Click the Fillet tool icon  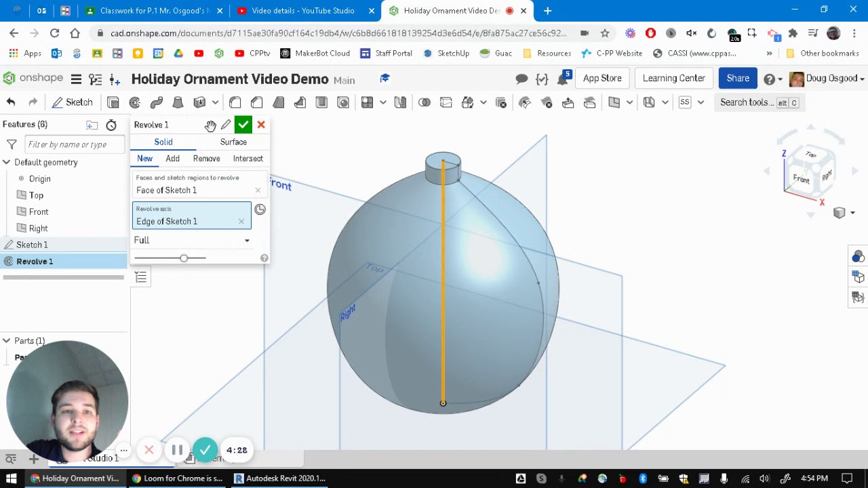(x=235, y=102)
